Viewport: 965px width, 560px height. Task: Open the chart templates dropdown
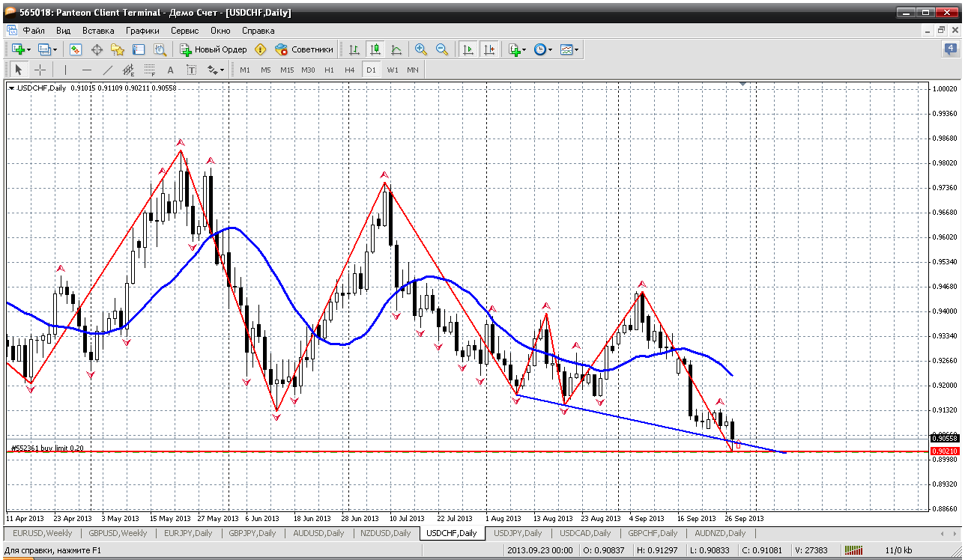569,49
